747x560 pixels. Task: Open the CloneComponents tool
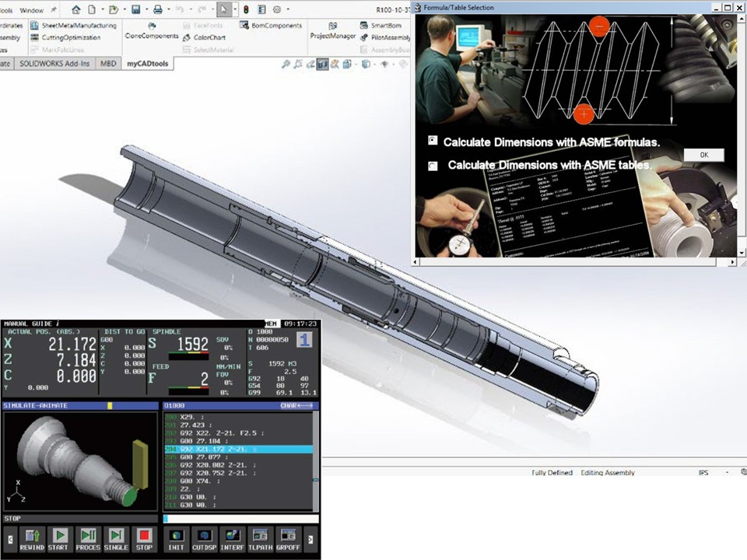point(152,31)
